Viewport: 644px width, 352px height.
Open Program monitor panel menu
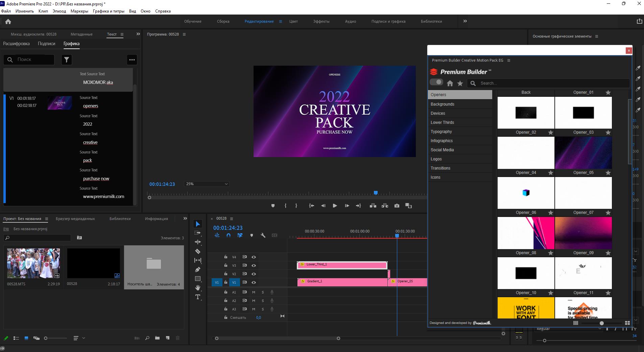184,34
